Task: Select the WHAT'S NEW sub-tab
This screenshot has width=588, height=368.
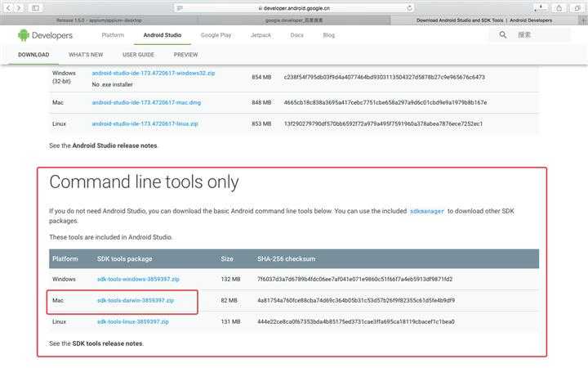Action: pyautogui.click(x=86, y=55)
